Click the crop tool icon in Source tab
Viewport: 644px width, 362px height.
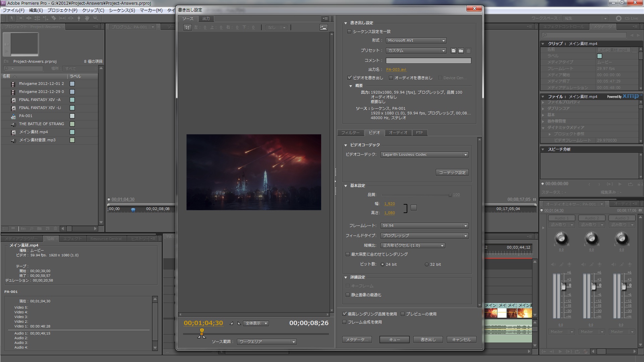[x=187, y=28]
